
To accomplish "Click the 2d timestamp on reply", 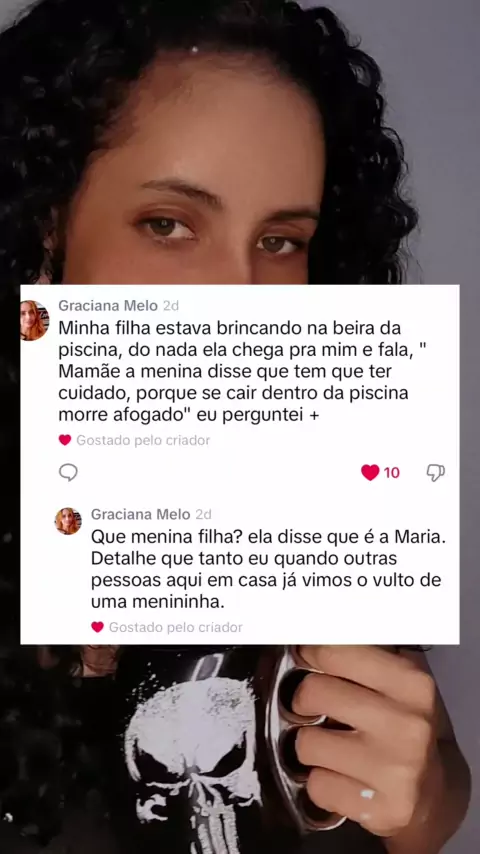I will (203, 514).
